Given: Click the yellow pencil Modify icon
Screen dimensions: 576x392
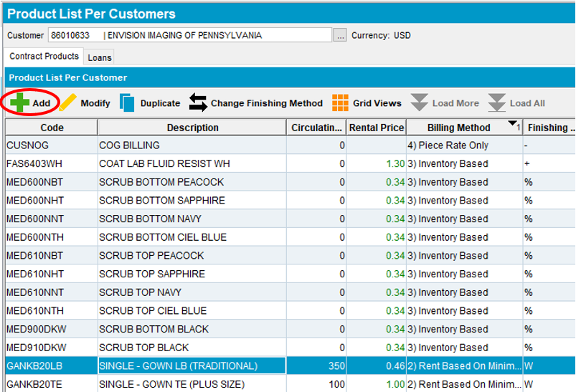Looking at the screenshot, I should click(x=68, y=103).
